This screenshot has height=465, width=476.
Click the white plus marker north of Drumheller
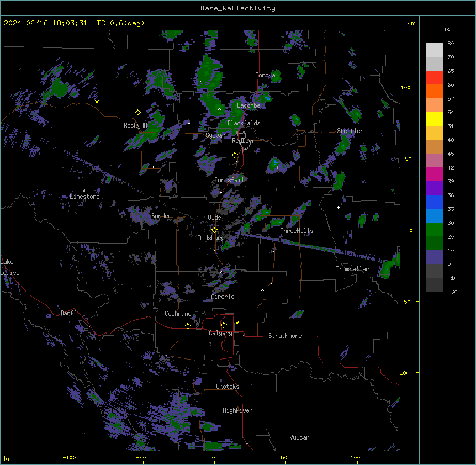[338, 207]
